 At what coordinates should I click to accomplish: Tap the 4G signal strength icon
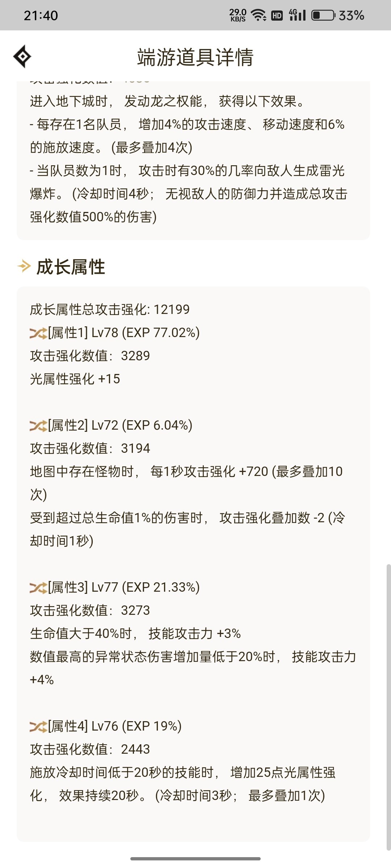pyautogui.click(x=297, y=15)
